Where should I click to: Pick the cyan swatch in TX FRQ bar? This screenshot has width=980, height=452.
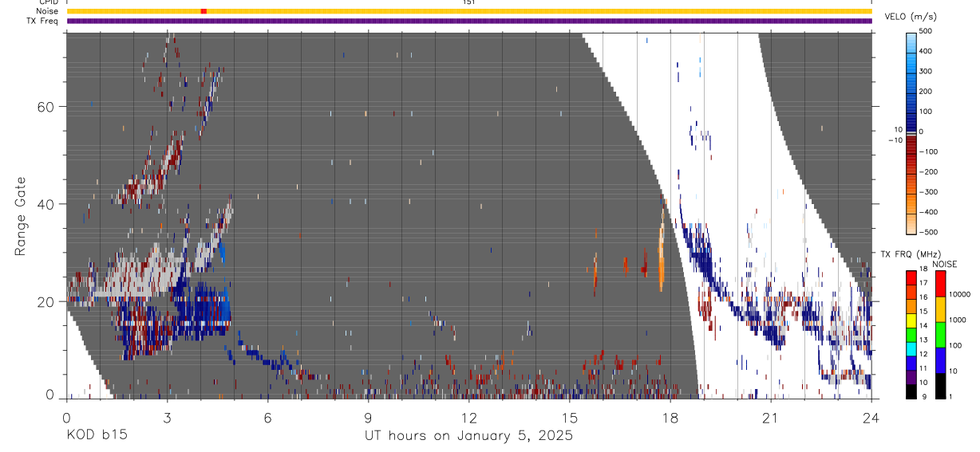point(911,349)
